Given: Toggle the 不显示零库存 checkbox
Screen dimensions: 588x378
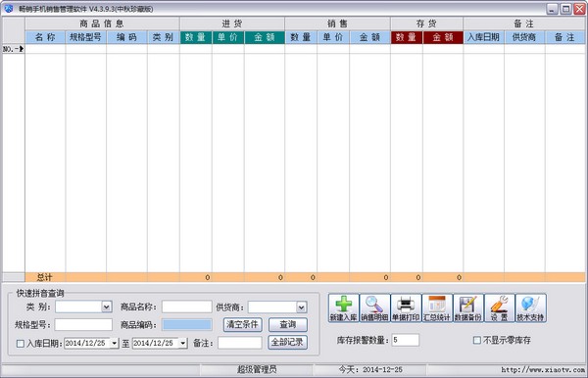Looking at the screenshot, I should 476,340.
